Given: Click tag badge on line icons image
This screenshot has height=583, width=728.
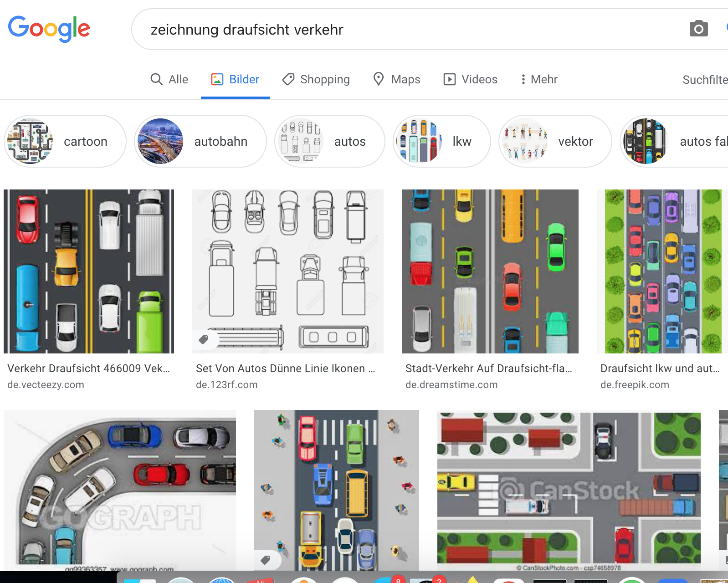Looking at the screenshot, I should pos(204,339).
